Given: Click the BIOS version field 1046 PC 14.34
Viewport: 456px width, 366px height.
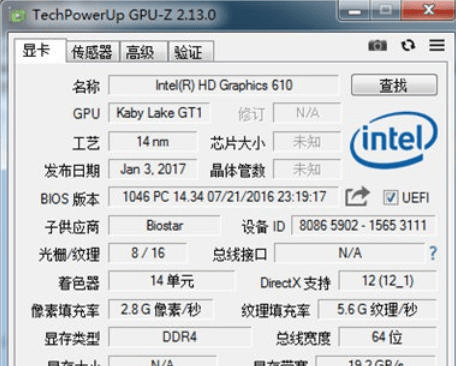Looking at the screenshot, I should point(224,197).
